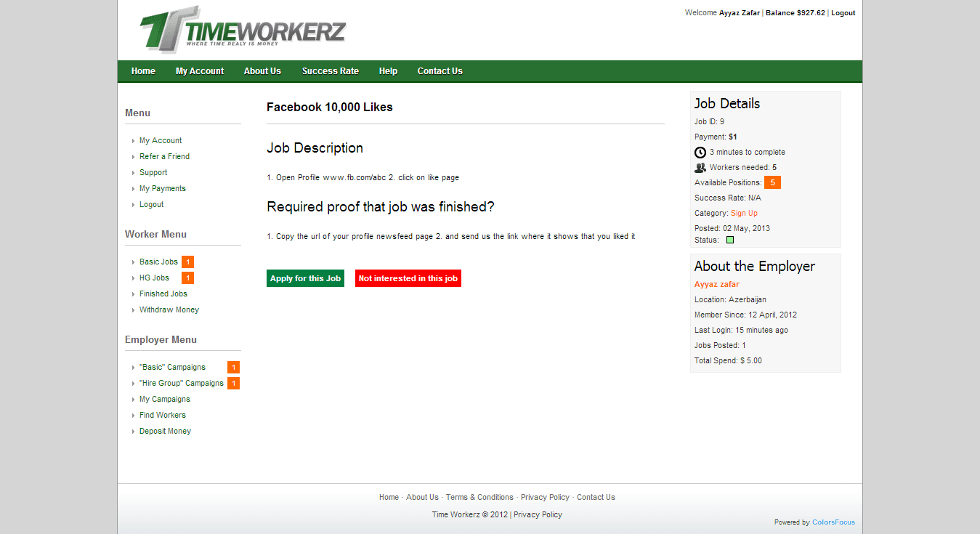Click the green Status indicator square
Screen dimensions: 980x534
click(x=730, y=240)
